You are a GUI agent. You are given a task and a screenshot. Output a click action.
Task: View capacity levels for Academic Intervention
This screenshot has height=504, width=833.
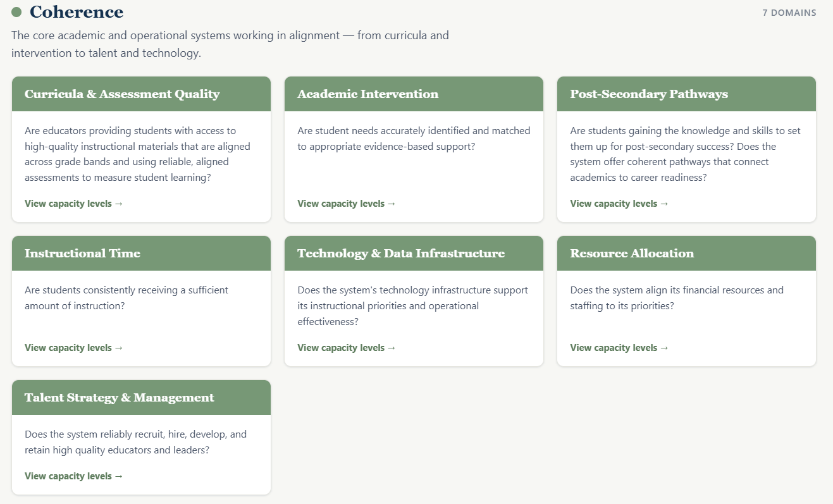click(x=347, y=204)
